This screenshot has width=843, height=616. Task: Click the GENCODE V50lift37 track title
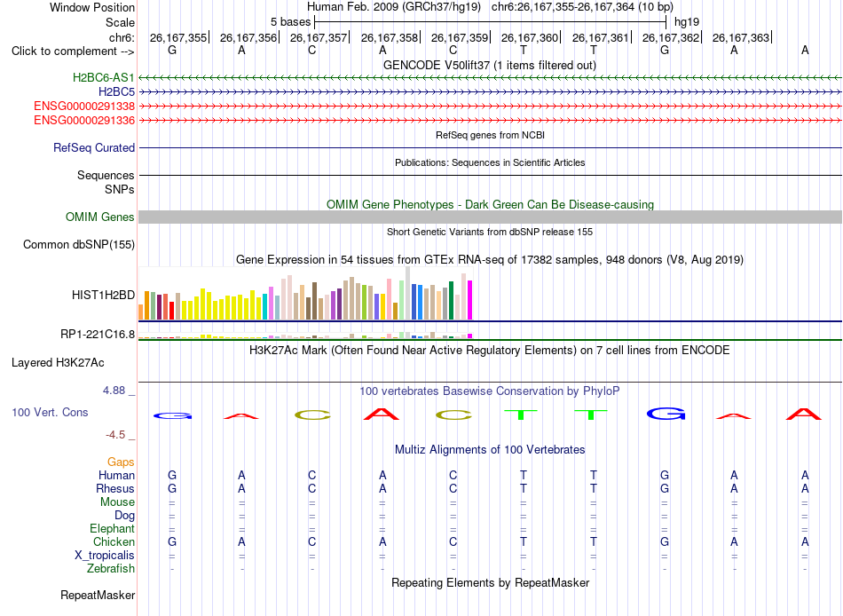click(490, 65)
